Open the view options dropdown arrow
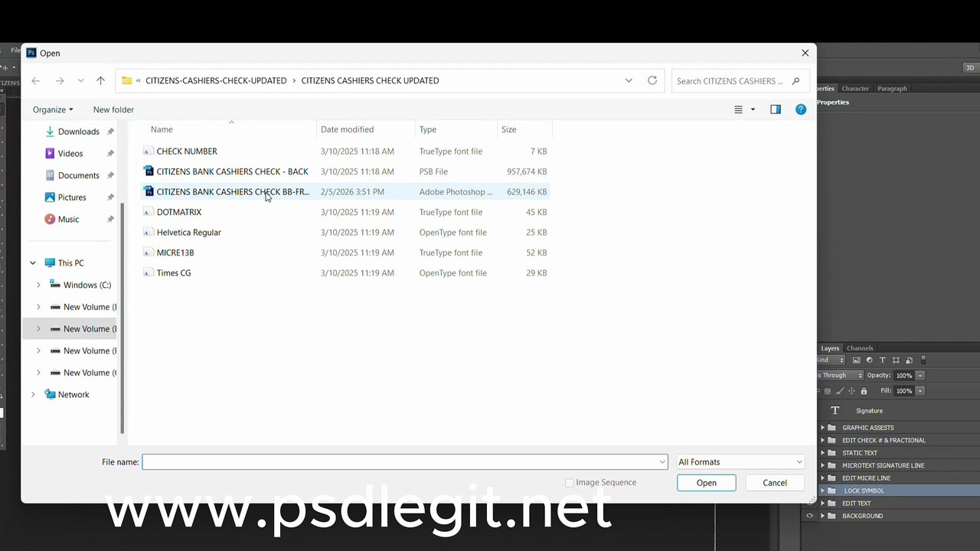 (753, 109)
